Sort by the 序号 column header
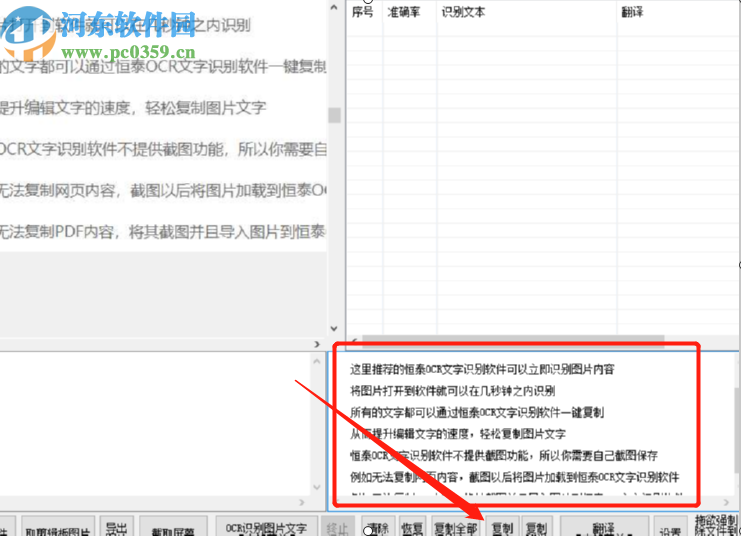Viewport: 741px width, 536px height. point(363,12)
